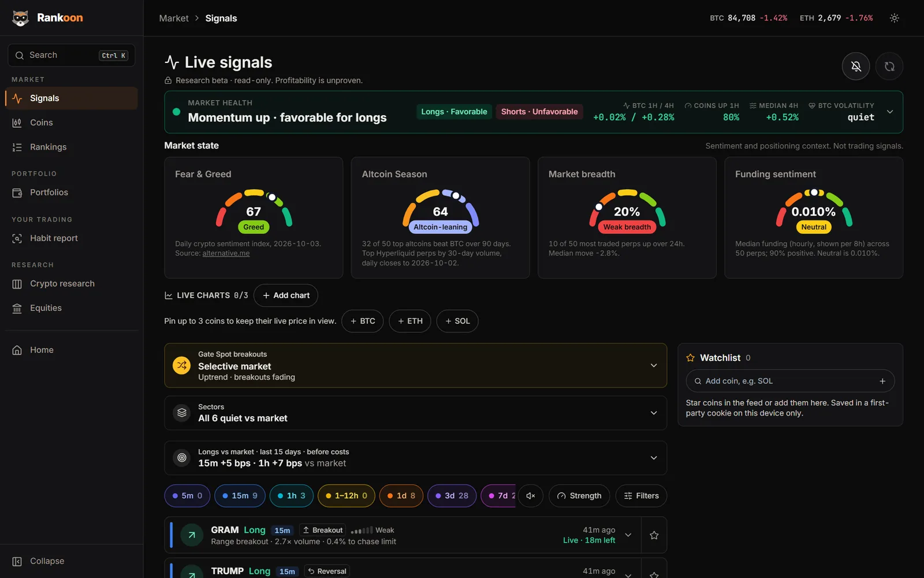
Task: Open the Filters button
Action: pos(642,496)
